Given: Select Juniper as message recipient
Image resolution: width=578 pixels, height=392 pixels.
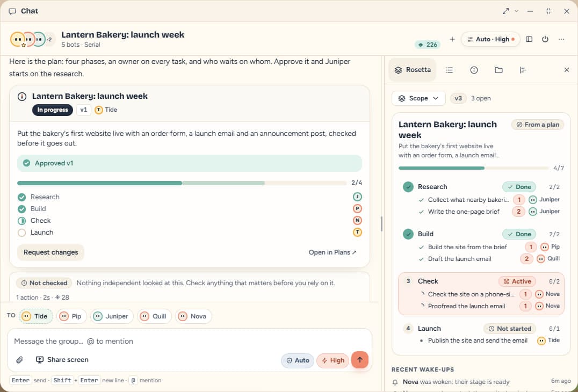Looking at the screenshot, I should tap(112, 316).
